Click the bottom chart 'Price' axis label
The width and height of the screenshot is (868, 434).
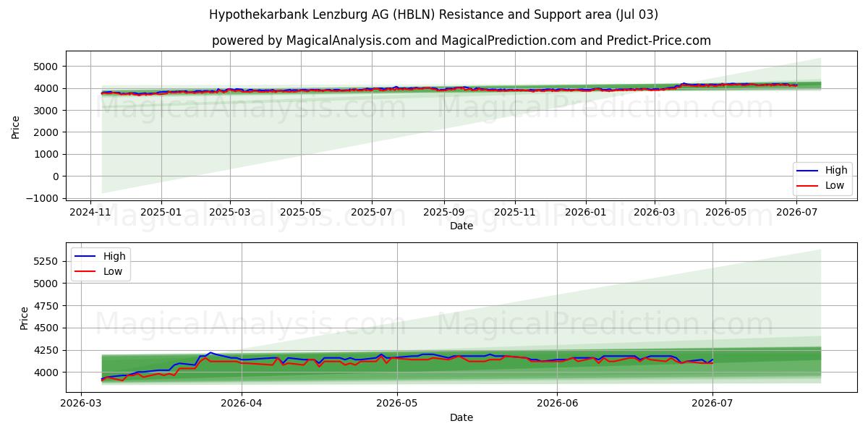pyautogui.click(x=25, y=318)
